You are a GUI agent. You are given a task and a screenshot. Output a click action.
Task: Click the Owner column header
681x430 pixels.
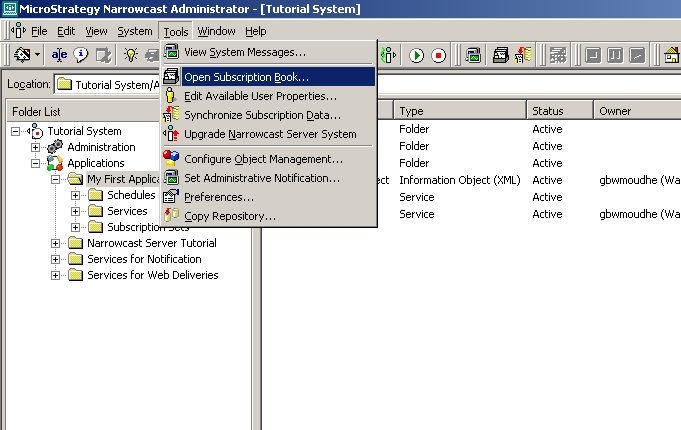coord(615,111)
